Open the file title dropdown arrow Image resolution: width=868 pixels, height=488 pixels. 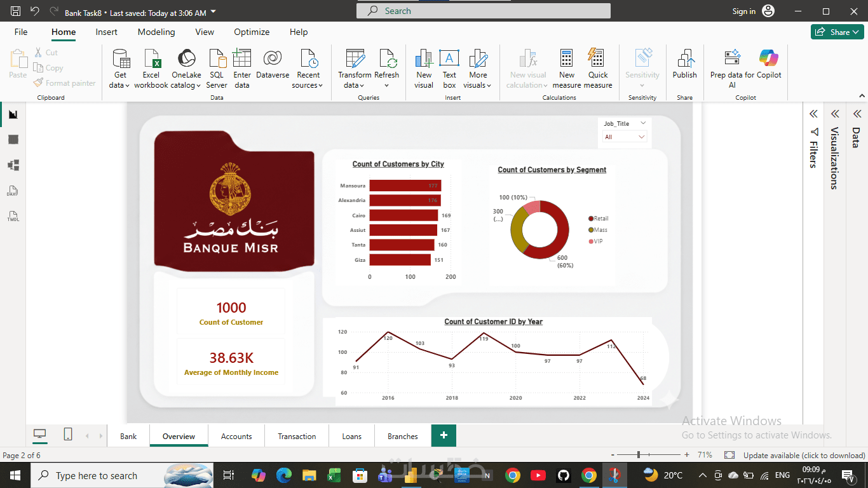213,12
